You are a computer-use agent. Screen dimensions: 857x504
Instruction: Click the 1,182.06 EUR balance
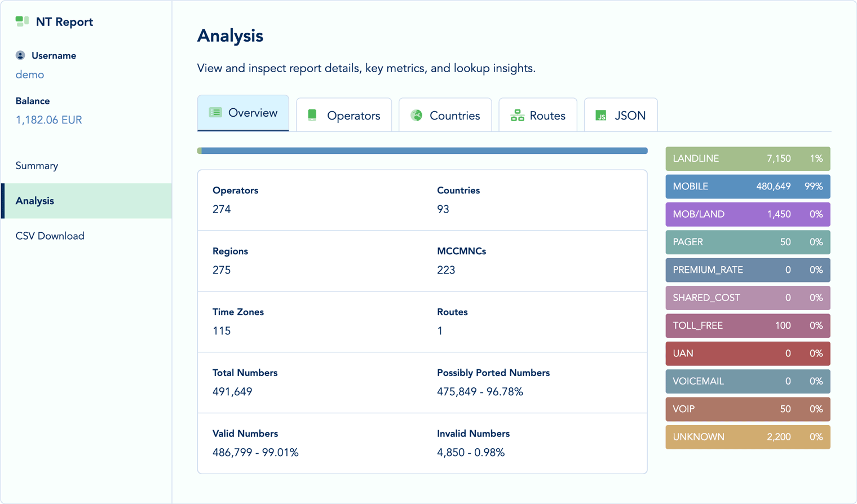click(x=48, y=120)
